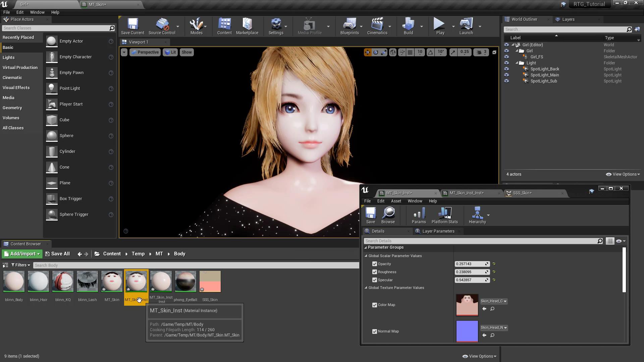This screenshot has width=644, height=362.
Task: Uncheck the Color Map checkbox
Action: point(375,305)
